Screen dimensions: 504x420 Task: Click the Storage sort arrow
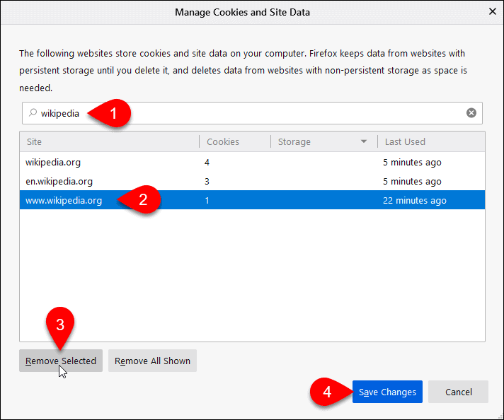364,141
